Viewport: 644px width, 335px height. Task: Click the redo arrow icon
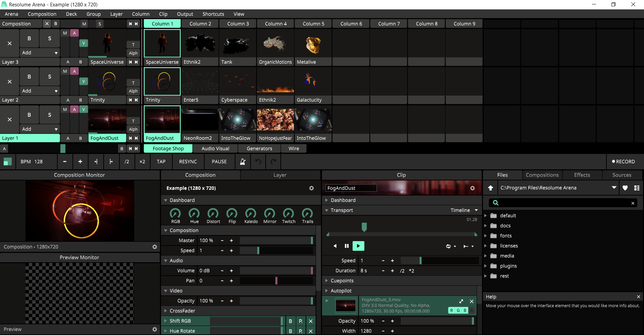click(273, 162)
